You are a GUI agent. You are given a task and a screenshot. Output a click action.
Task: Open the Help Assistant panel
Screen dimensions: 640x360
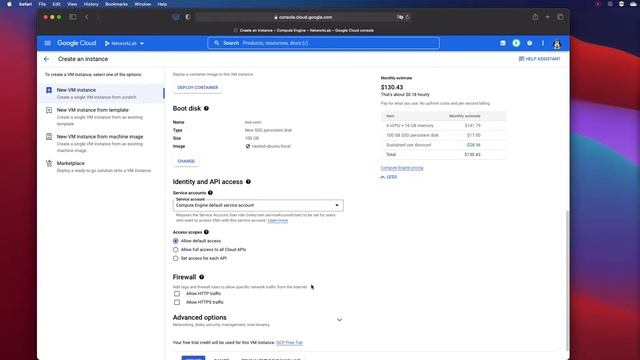coord(539,59)
